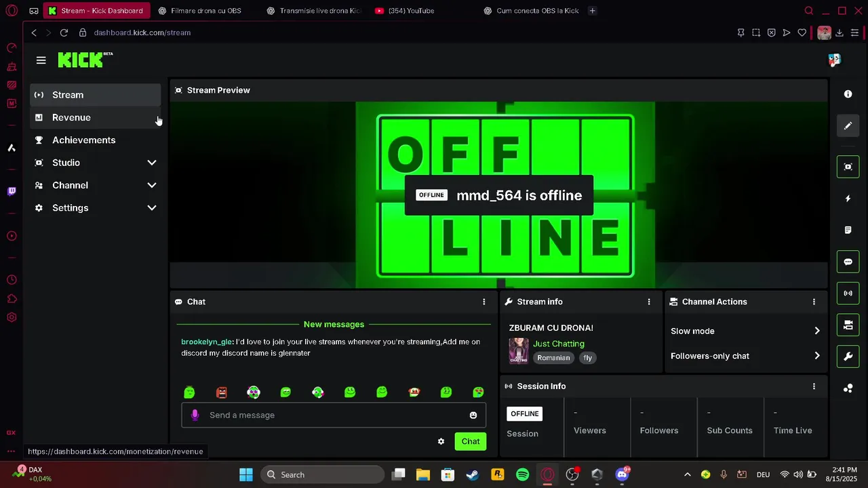This screenshot has height=488, width=868.
Task: Open Chat panel three-dot menu
Action: click(484, 302)
